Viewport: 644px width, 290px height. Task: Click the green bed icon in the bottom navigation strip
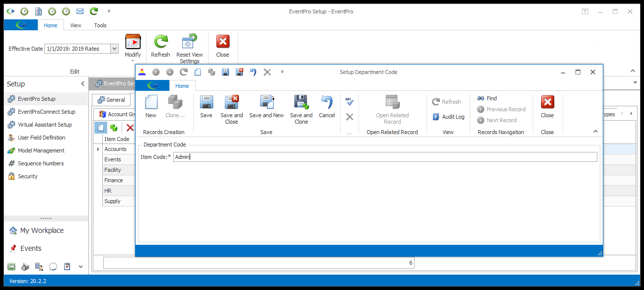tap(11, 267)
